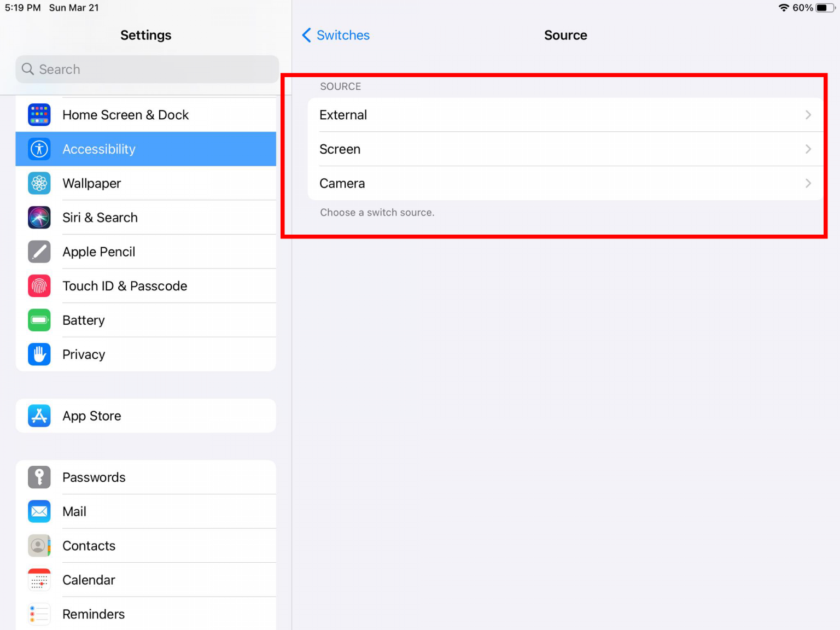
Task: Click the Apple Pencil icon
Action: [x=39, y=252]
